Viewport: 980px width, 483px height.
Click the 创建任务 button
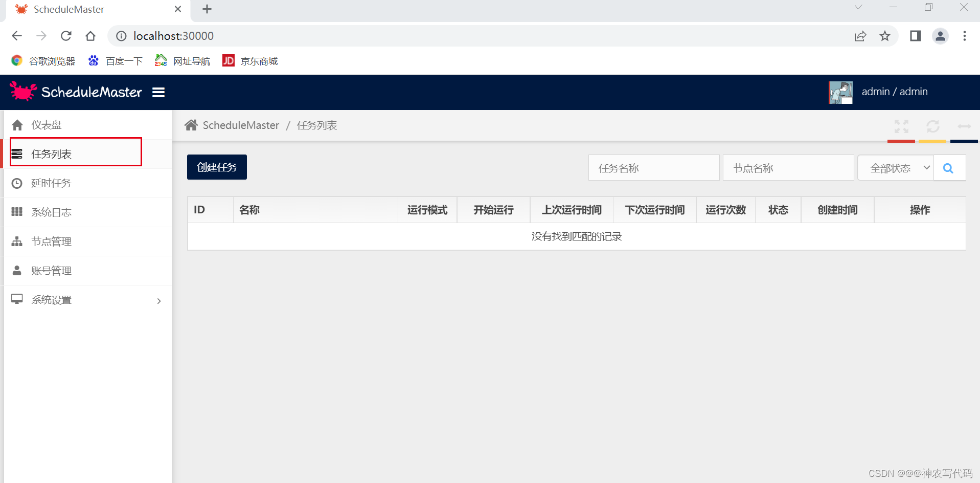(x=217, y=167)
